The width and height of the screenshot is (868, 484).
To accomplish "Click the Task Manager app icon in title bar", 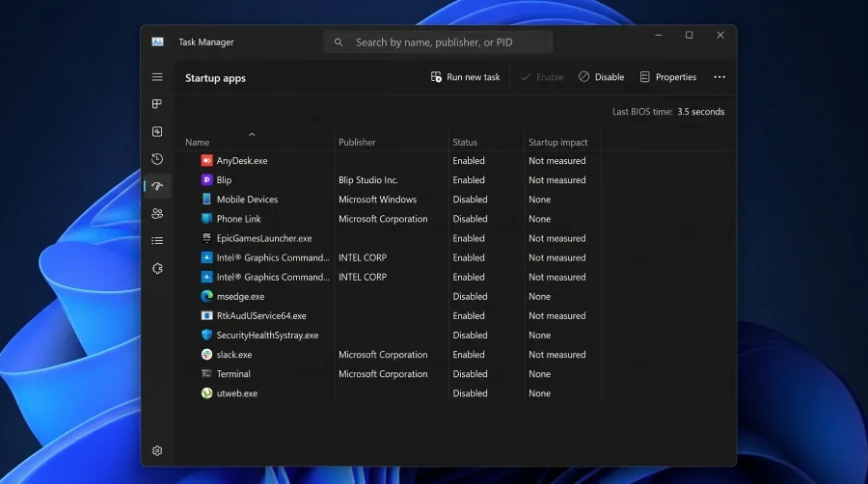I will point(158,42).
